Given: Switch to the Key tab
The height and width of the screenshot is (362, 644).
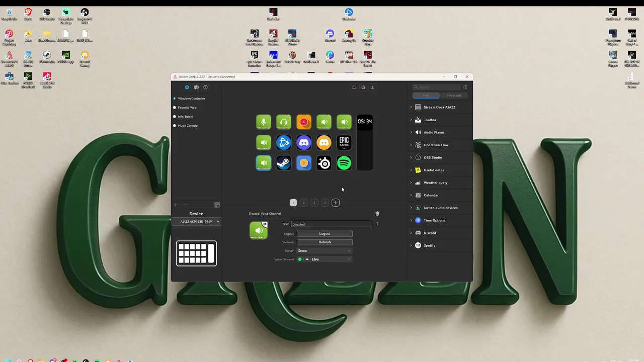Looking at the screenshot, I should [426, 96].
